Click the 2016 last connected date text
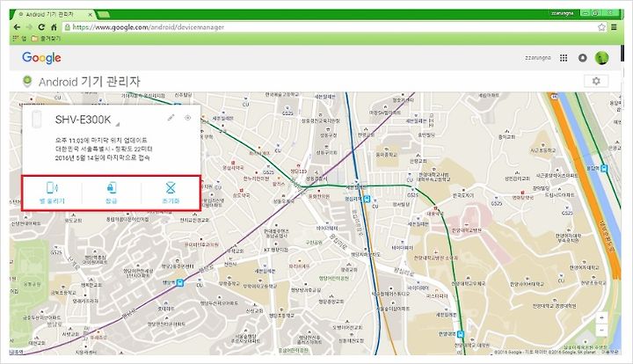Screen dimensions: 633x364 [102, 157]
